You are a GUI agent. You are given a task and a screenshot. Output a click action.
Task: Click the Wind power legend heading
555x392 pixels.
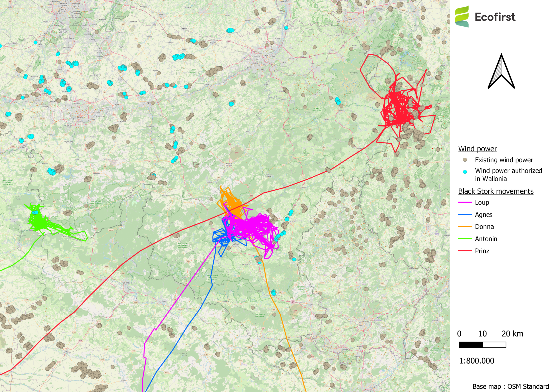(478, 149)
